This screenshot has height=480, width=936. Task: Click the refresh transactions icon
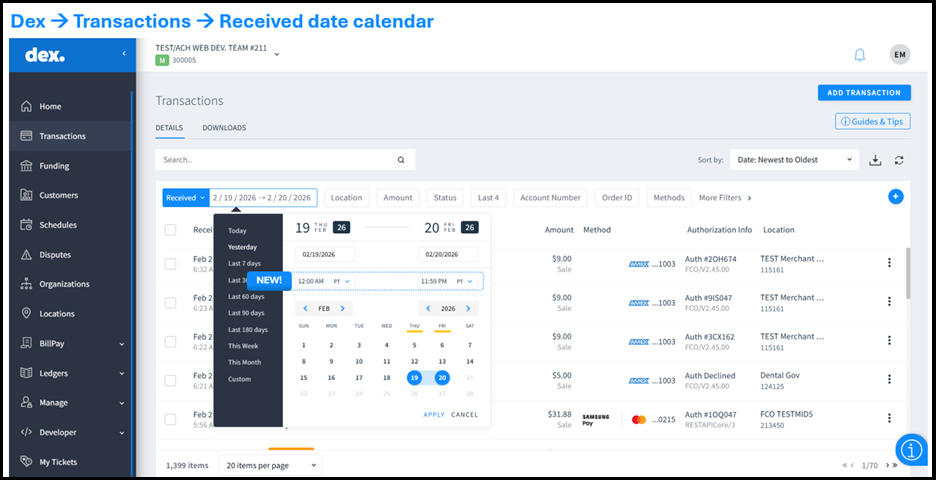899,160
